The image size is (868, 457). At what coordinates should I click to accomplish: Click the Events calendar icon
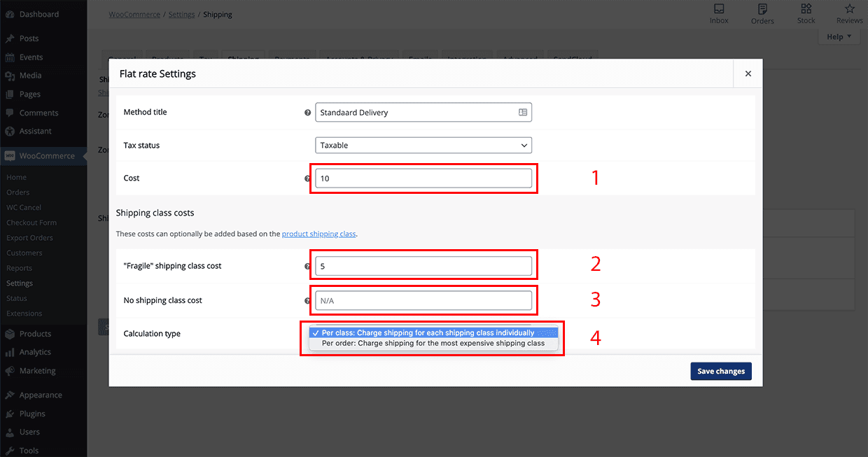(9, 57)
